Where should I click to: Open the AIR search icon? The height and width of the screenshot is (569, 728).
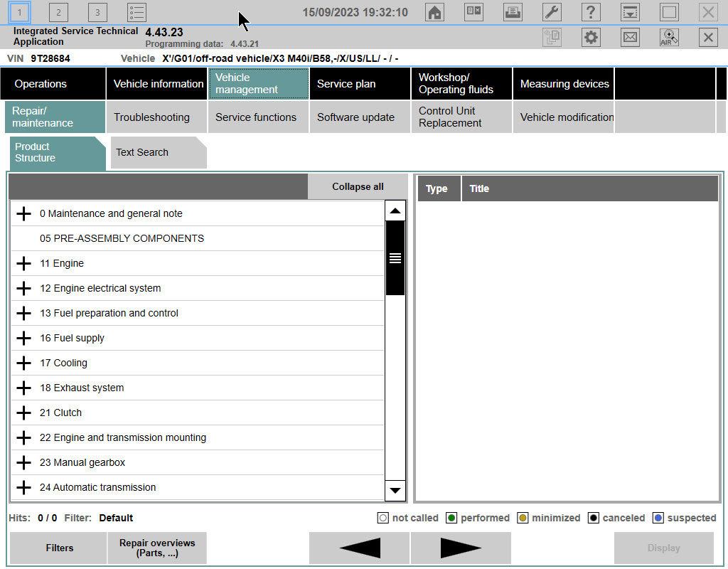(x=669, y=37)
